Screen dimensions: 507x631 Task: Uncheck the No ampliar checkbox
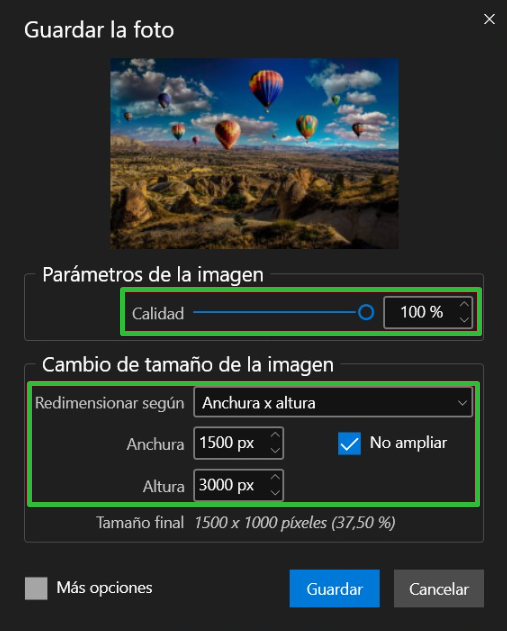[349, 443]
